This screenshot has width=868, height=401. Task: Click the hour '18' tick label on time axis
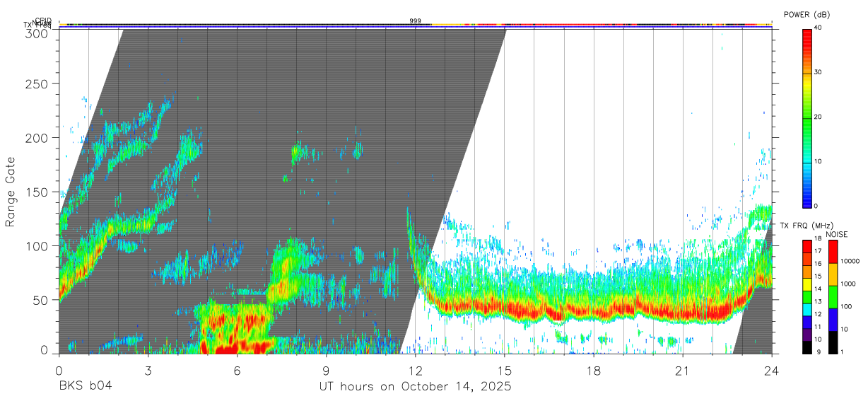[x=594, y=371]
